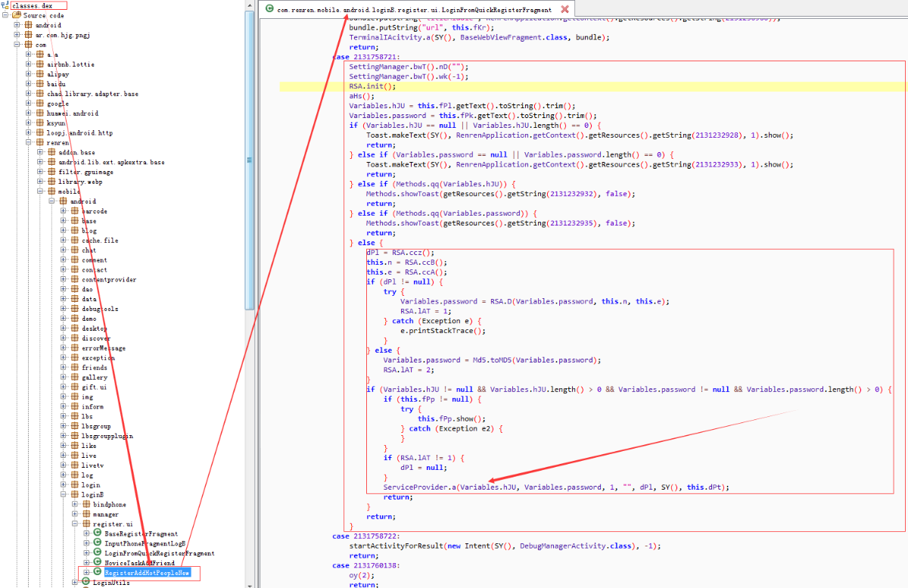The image size is (908, 588).
Task: Select the contact package
Action: point(95,270)
